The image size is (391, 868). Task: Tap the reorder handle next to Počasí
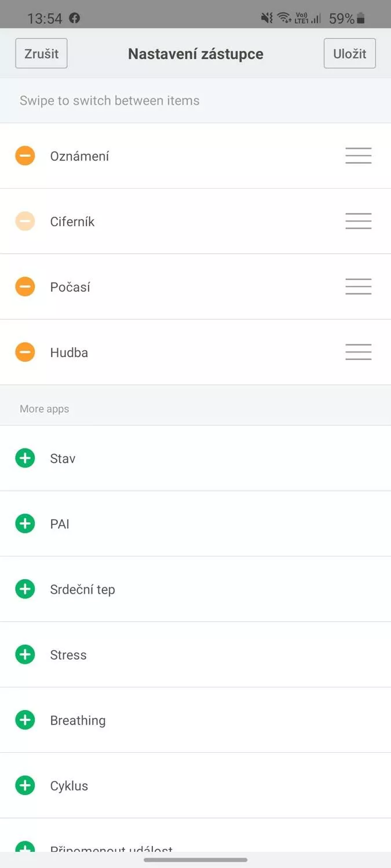[x=359, y=286]
